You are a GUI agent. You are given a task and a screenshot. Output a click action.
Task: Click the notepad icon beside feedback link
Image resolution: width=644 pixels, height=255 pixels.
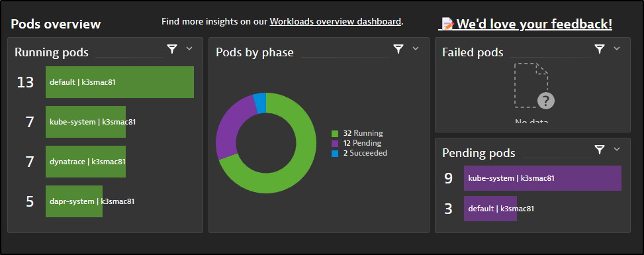pos(447,25)
